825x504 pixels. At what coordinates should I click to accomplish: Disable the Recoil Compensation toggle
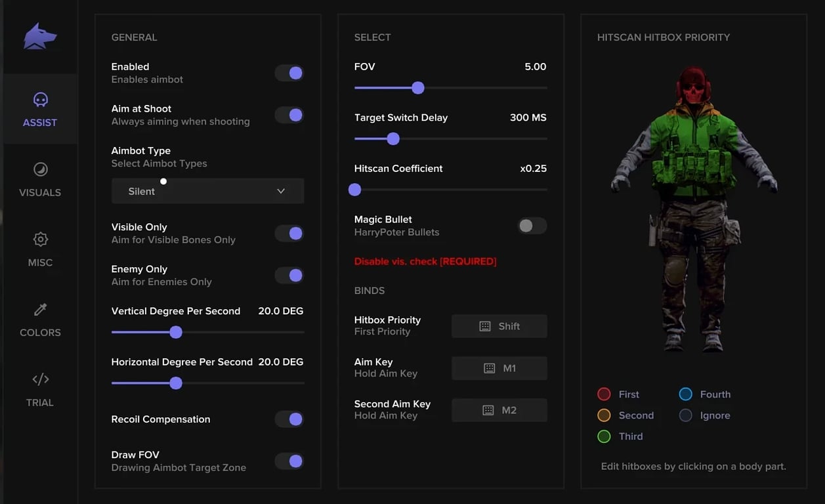(289, 419)
